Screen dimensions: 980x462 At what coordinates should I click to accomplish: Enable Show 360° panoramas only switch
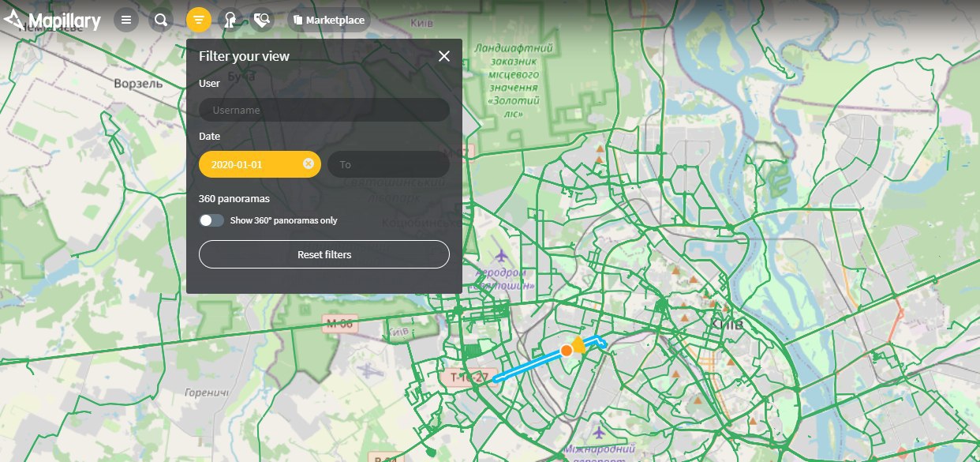pos(211,220)
